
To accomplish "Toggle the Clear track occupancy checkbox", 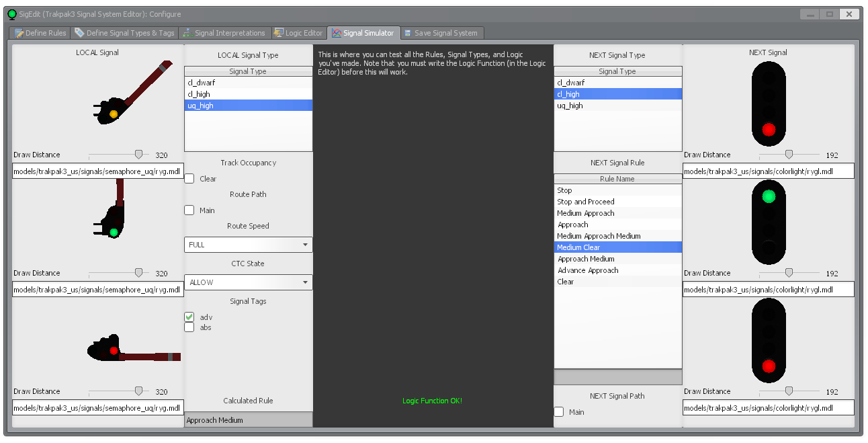I will (x=189, y=179).
